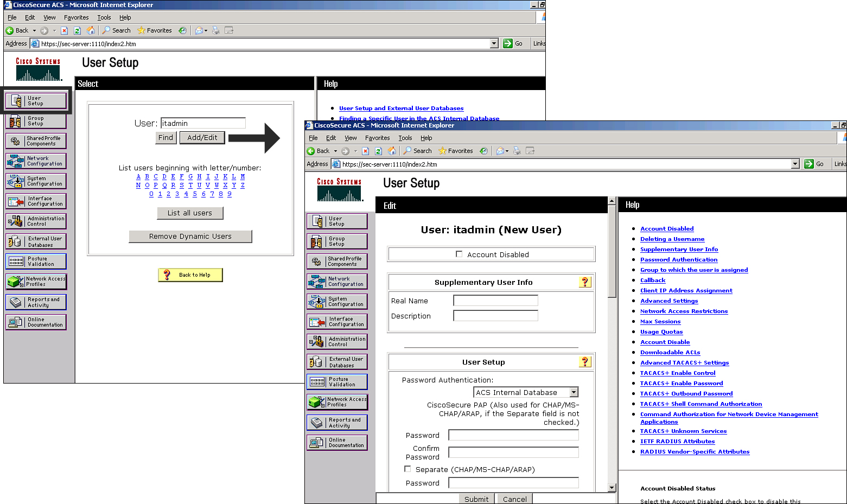Viewport: 847px width, 504px height.
Task: Open Posture Validation in front window sidebar
Action: coord(337,382)
